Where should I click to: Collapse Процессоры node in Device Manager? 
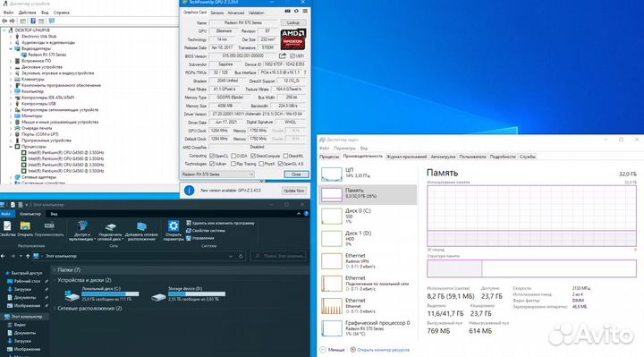11,146
